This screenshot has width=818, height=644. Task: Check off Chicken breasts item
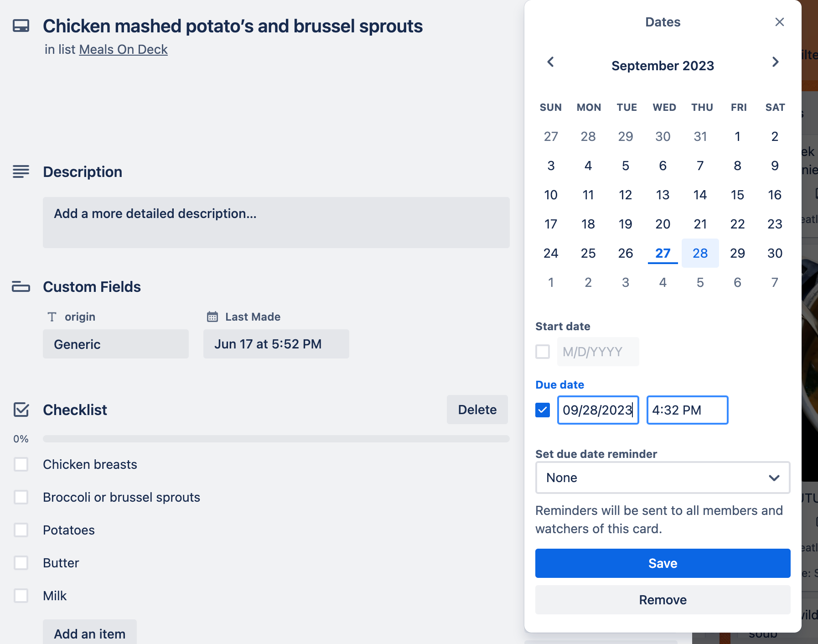click(21, 464)
